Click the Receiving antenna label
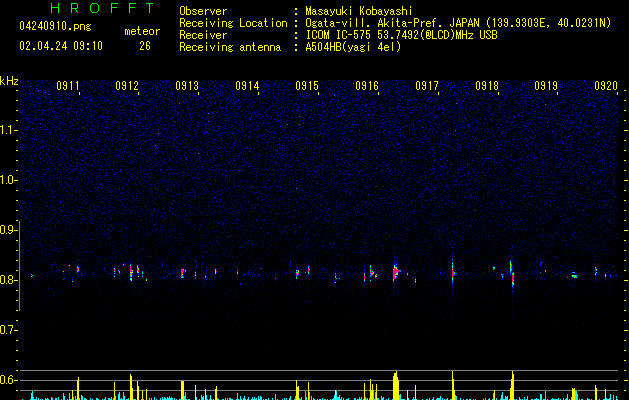Viewport: 629px width, 400px height. point(230,47)
